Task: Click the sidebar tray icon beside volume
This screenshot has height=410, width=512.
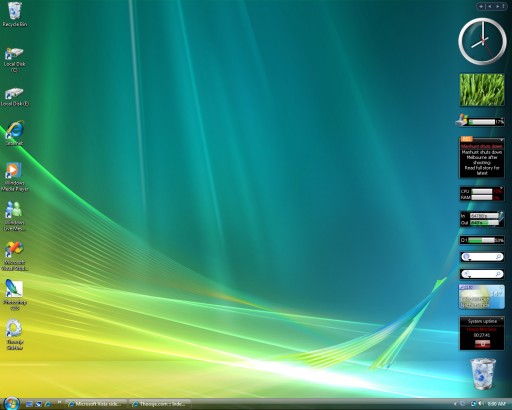Action: click(474, 404)
